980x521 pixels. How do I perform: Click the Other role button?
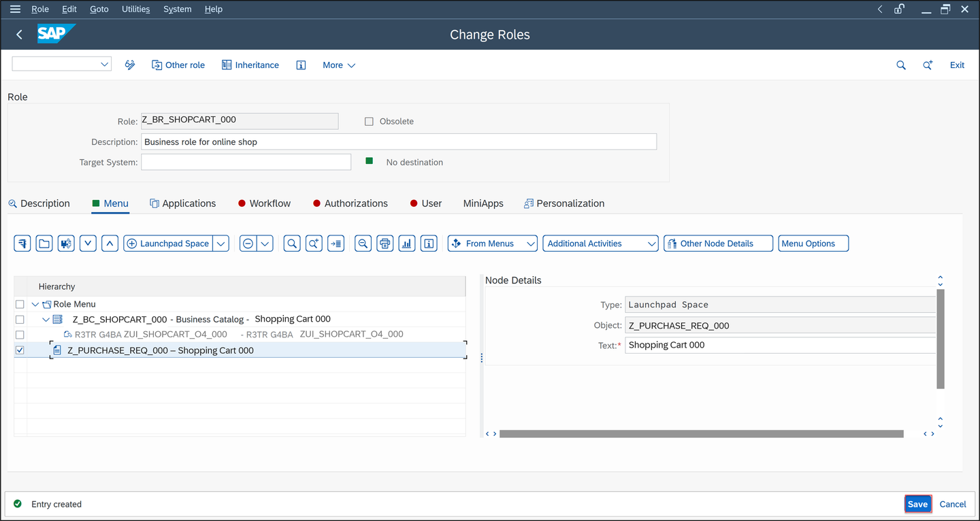(x=178, y=65)
